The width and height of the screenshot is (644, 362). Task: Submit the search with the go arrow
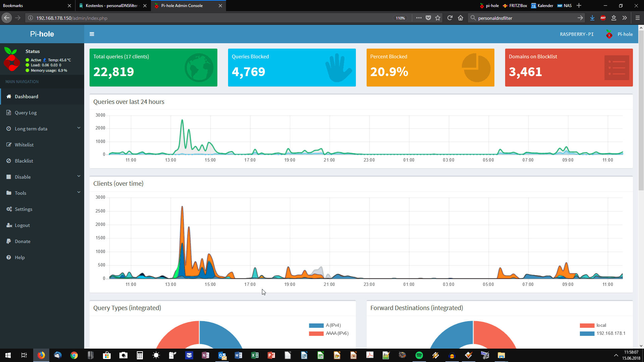click(x=580, y=18)
